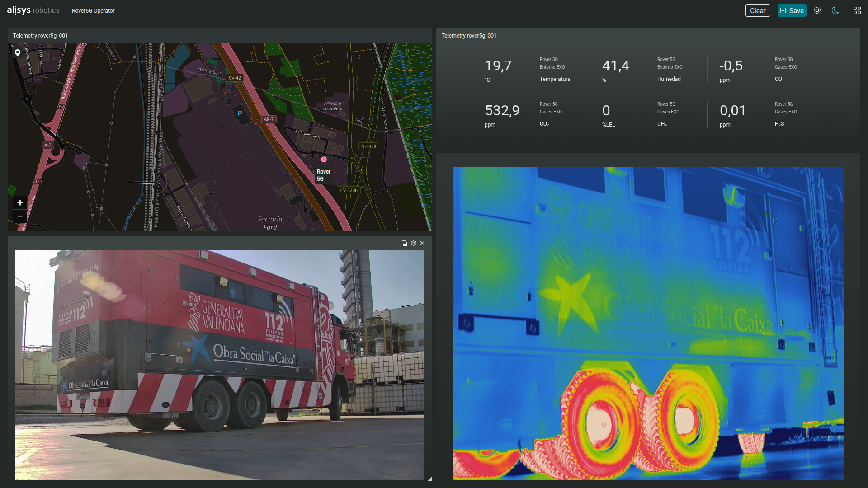This screenshot has height=488, width=868.
Task: Open settings gear in top bar
Action: tap(817, 10)
